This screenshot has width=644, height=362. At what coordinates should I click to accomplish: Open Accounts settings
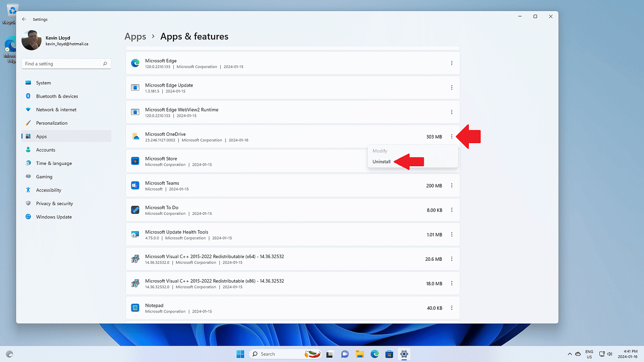click(x=66, y=150)
